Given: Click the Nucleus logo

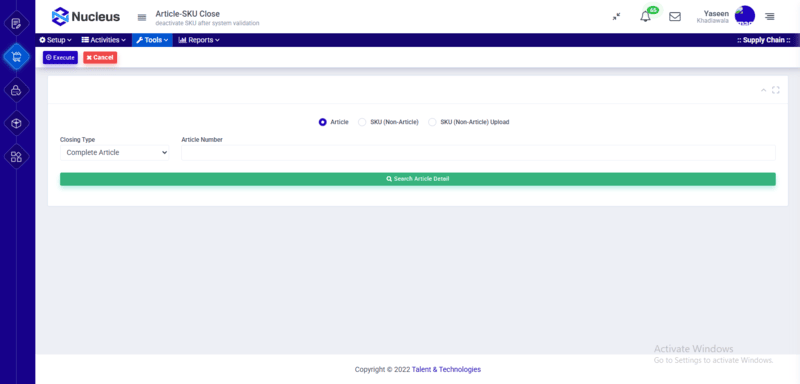Looking at the screenshot, I should (86, 16).
